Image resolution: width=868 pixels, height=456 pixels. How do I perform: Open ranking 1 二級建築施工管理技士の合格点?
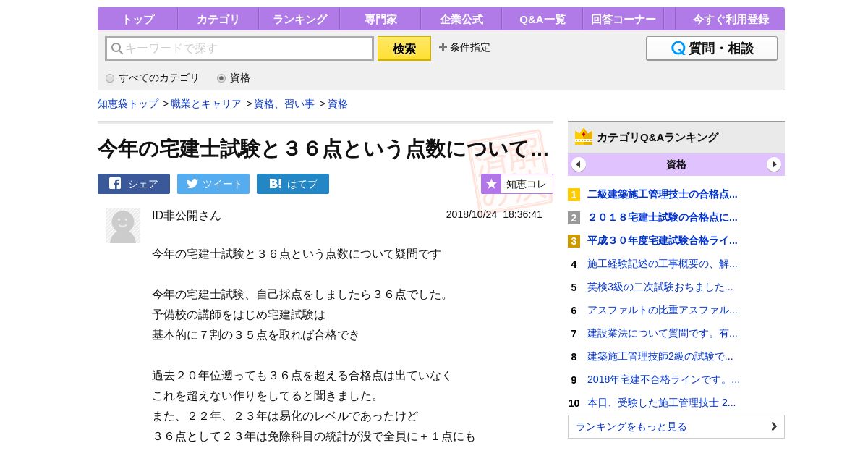click(x=663, y=194)
